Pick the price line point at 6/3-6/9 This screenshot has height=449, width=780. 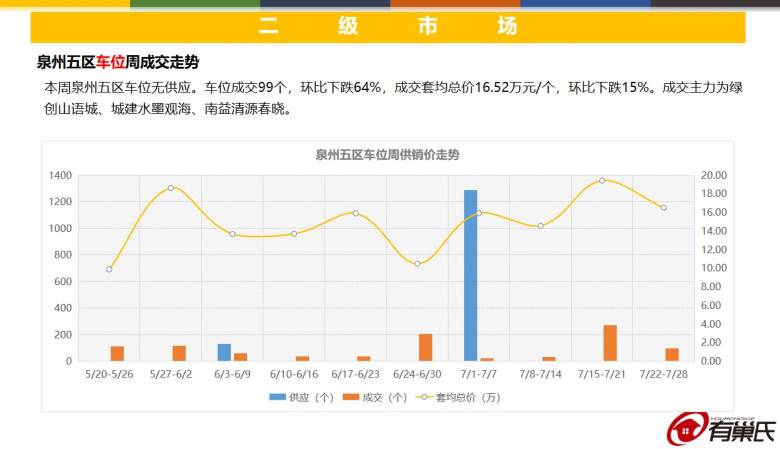(232, 234)
